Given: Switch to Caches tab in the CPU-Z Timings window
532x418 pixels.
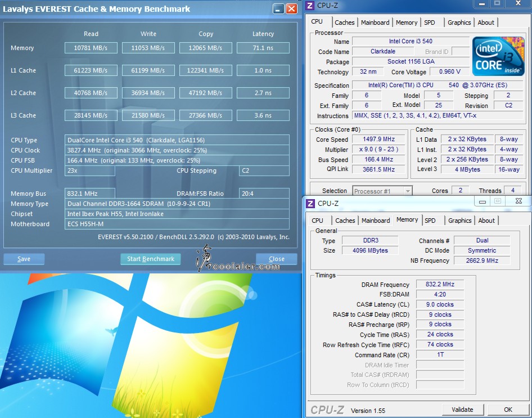Looking at the screenshot, I should [345, 221].
